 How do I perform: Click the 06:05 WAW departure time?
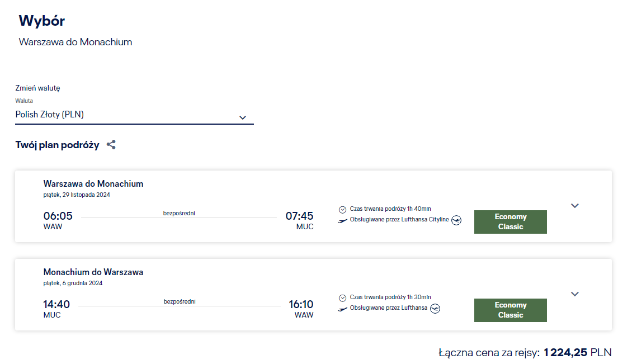click(58, 216)
